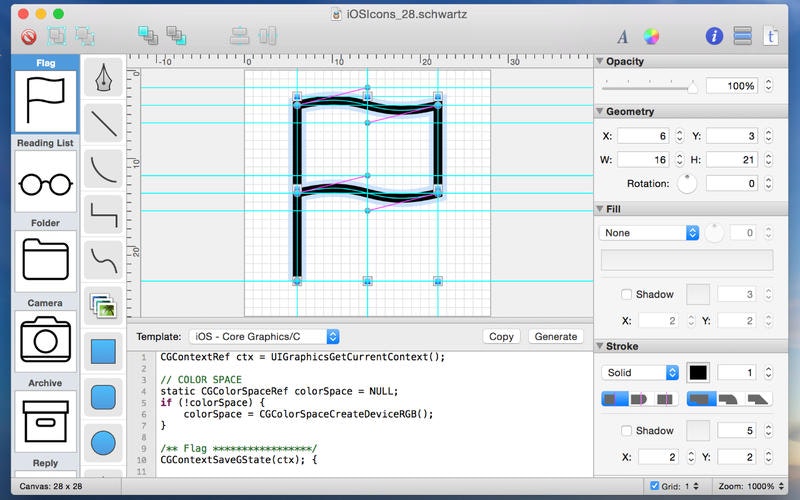Choose the miter line join style
This screenshot has width=800, height=500.
tap(700, 399)
